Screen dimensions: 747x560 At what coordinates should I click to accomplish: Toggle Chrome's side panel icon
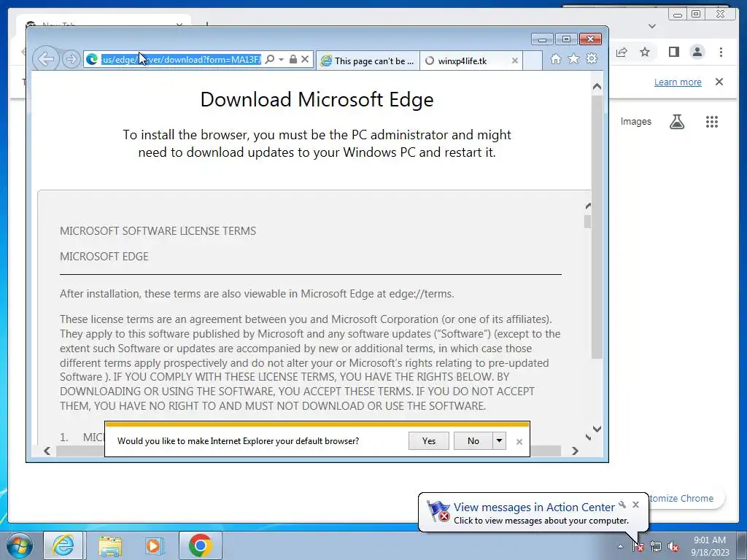point(673,52)
